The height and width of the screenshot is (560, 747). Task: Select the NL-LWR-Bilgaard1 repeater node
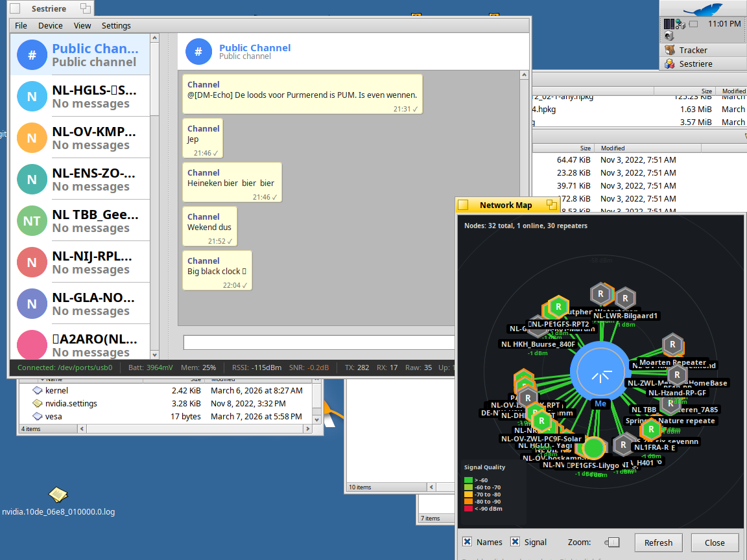(x=624, y=299)
